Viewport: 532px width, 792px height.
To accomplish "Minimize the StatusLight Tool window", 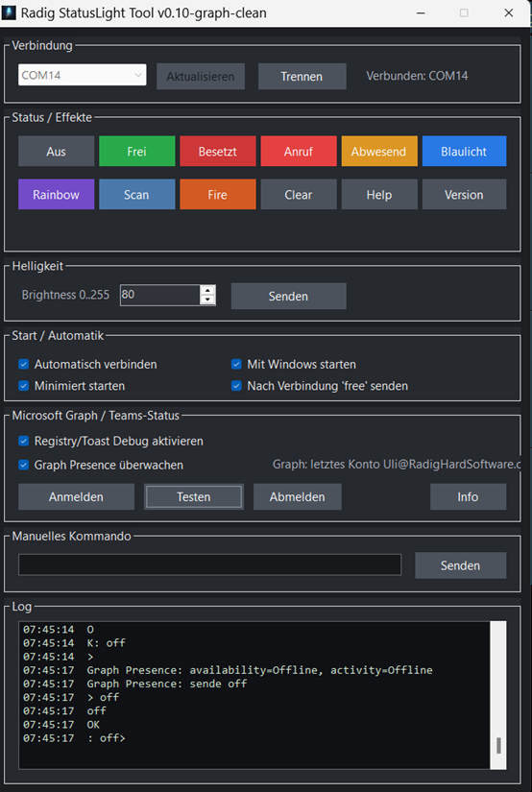I will [x=421, y=13].
